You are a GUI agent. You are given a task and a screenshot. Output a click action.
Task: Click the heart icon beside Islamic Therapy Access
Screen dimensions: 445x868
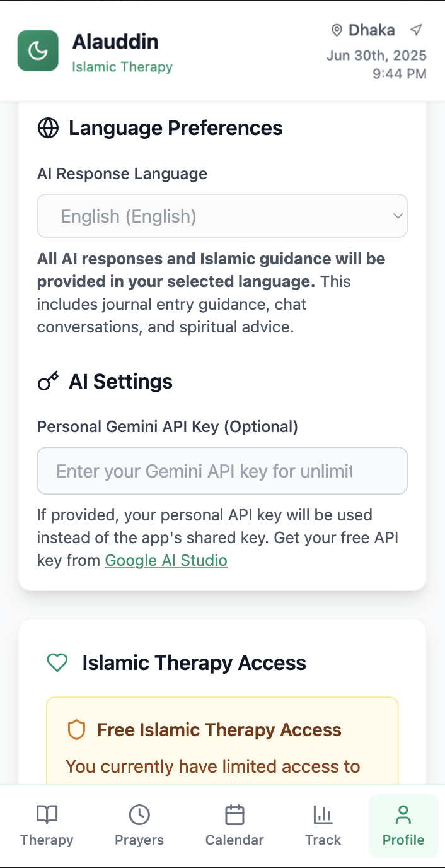point(57,662)
